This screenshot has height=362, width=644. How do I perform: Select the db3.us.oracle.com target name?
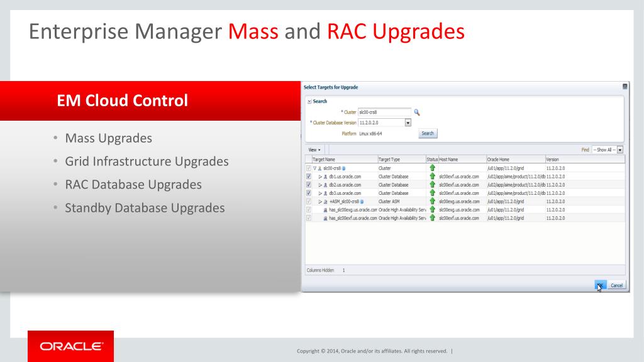pyautogui.click(x=345, y=194)
